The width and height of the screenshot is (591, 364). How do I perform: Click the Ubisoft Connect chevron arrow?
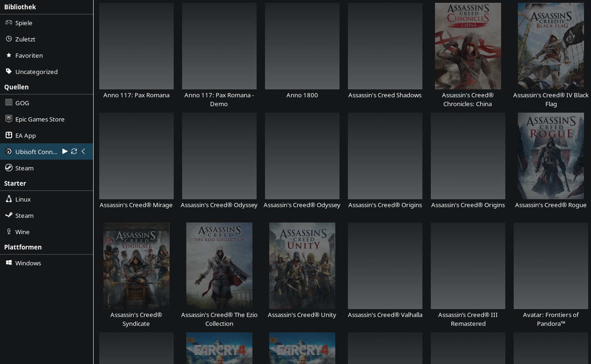pos(83,151)
